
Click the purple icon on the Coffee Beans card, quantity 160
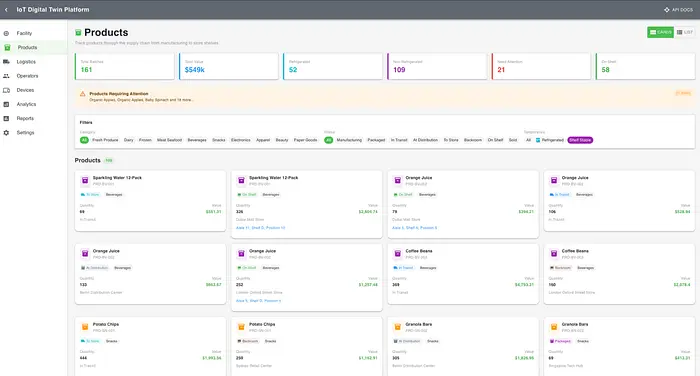tap(554, 254)
